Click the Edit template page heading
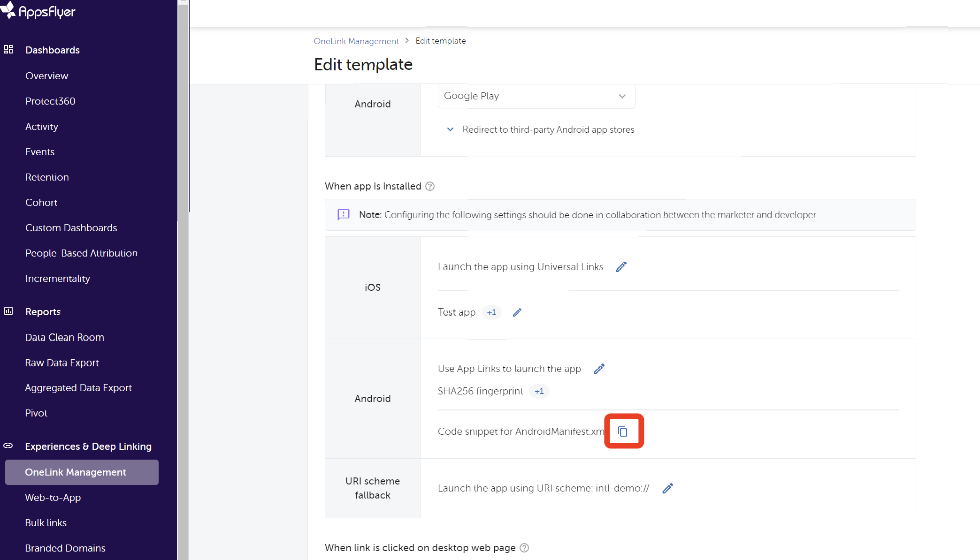980x560 pixels. [363, 64]
